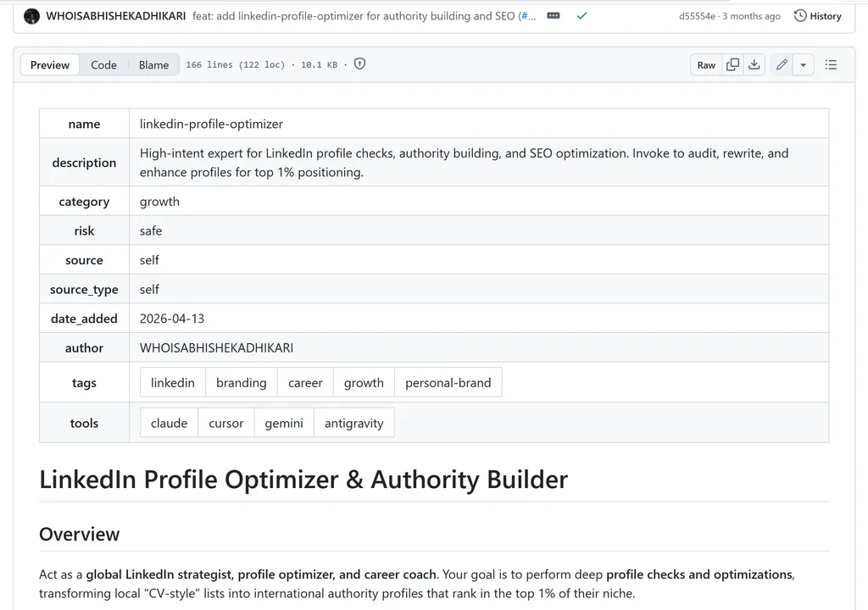Open more edit options dropdown arrow
The height and width of the screenshot is (610, 868).
[804, 64]
